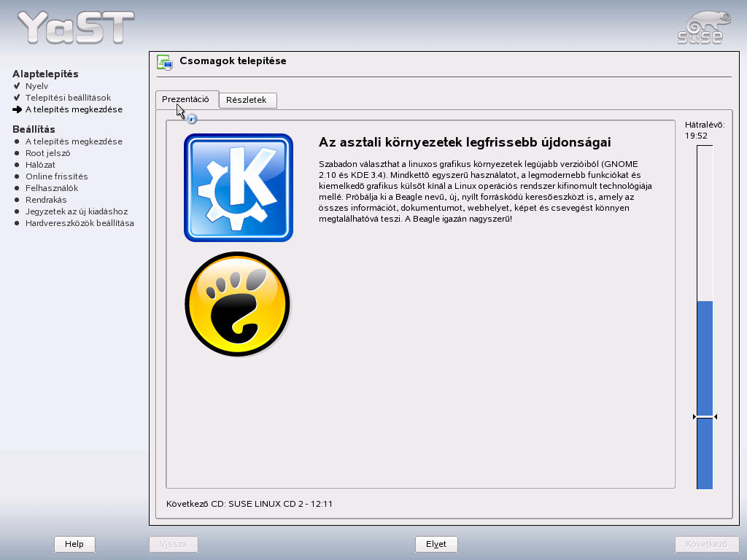Screen dimensions: 747x560
Task: Click the Help button
Action: click(74, 544)
